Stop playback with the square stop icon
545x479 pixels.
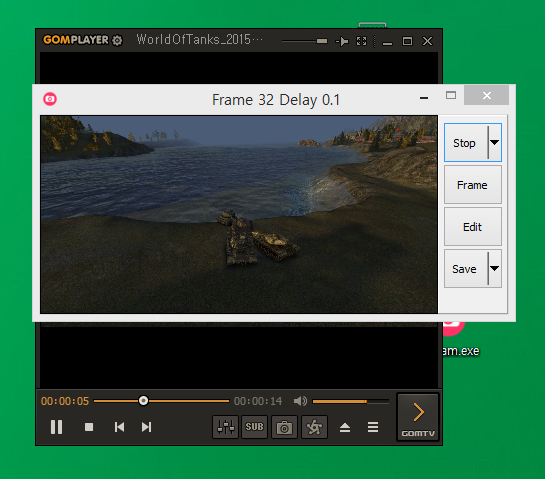[x=89, y=427]
